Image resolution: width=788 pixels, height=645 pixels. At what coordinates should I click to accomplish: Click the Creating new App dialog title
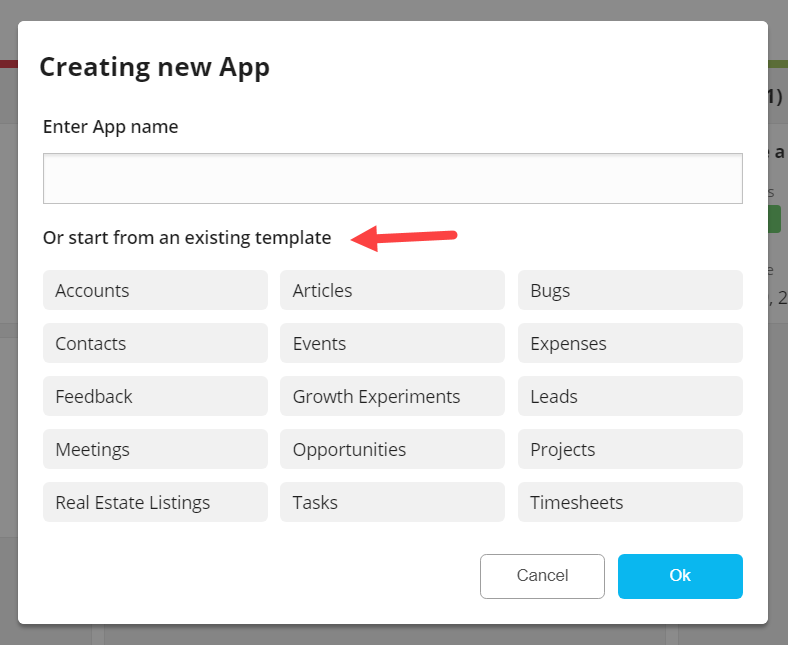(154, 67)
